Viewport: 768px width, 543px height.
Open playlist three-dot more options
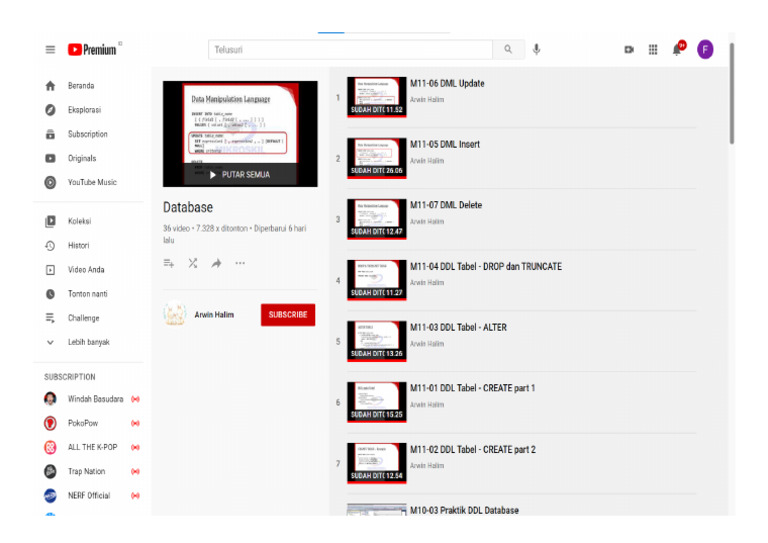(x=240, y=263)
